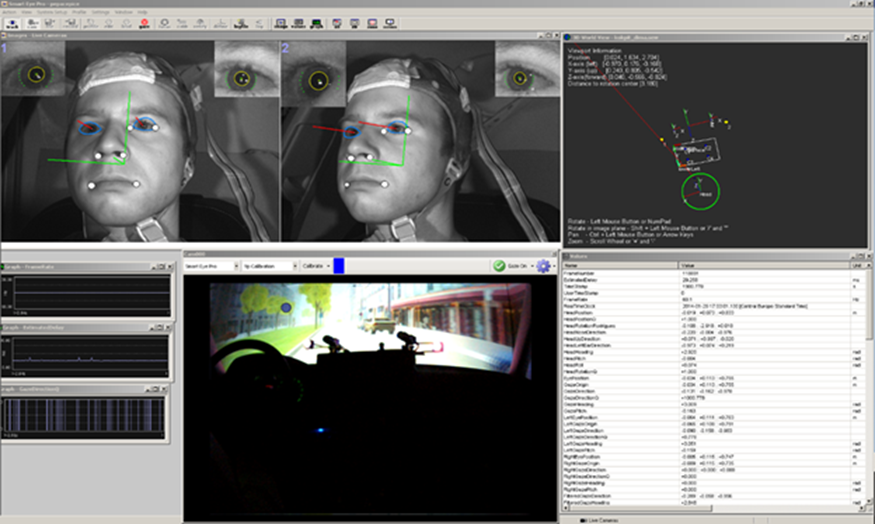
Task: Click the gear settings icon above the scene view
Action: coord(543,266)
